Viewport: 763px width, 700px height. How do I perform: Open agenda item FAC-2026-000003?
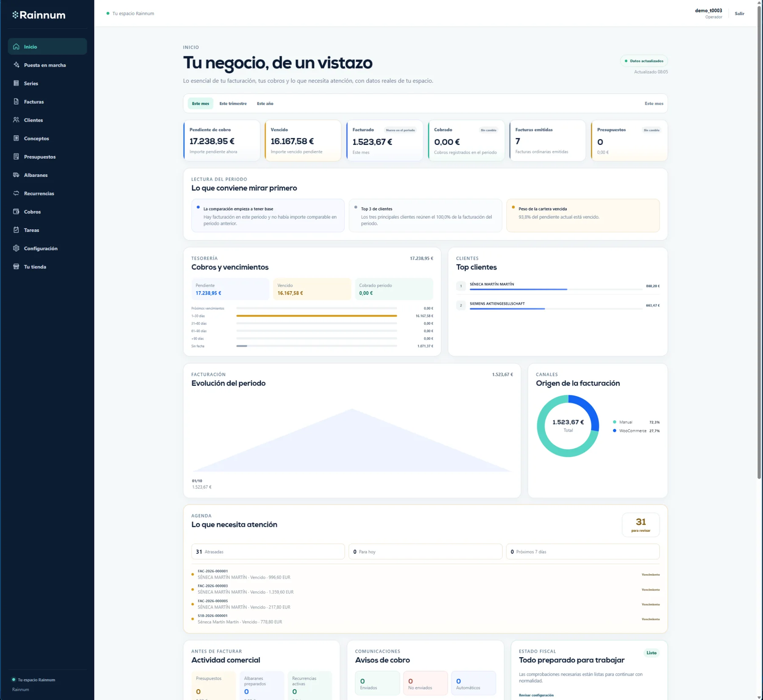[425, 589]
